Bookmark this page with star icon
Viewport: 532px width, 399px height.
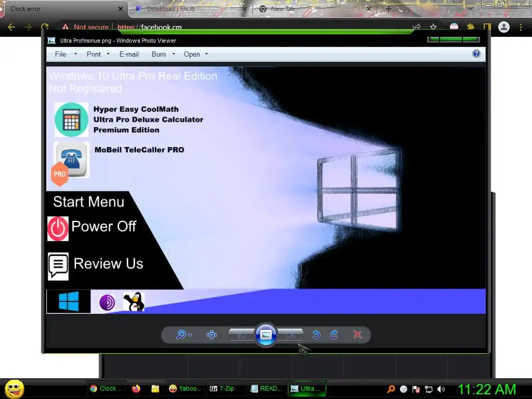[x=433, y=27]
